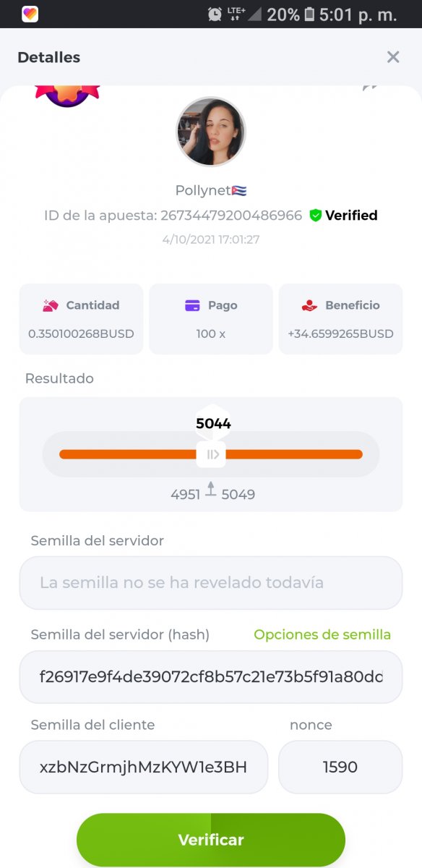Tap the app icon in status bar

30,14
